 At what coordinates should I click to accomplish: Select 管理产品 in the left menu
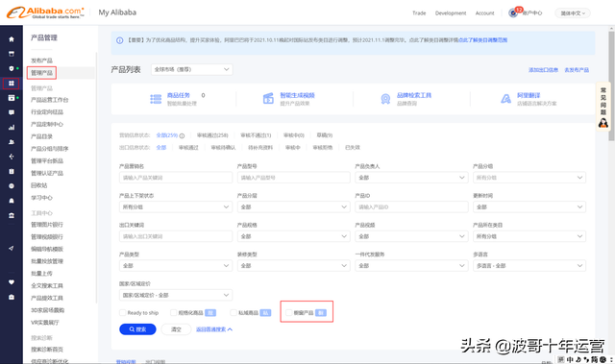41,73
